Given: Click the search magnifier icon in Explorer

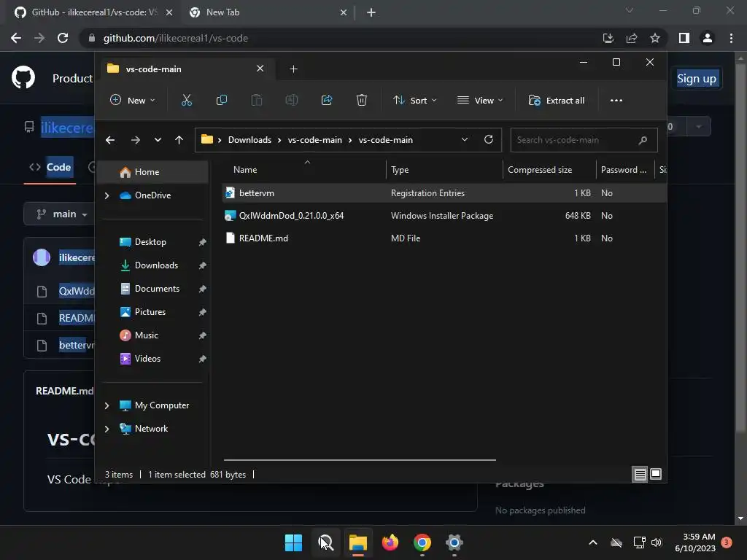Looking at the screenshot, I should coord(643,140).
